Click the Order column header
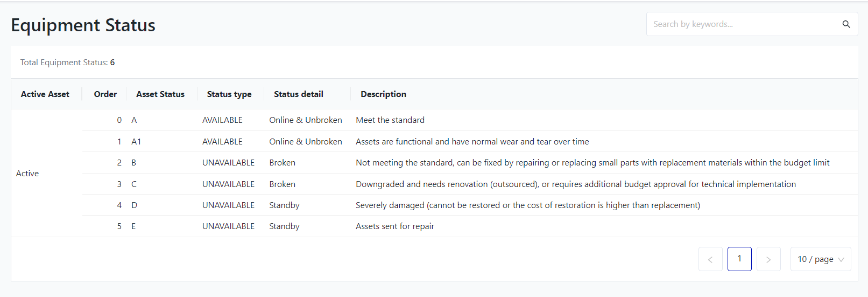Image resolution: width=868 pixels, height=297 pixels. pos(105,94)
